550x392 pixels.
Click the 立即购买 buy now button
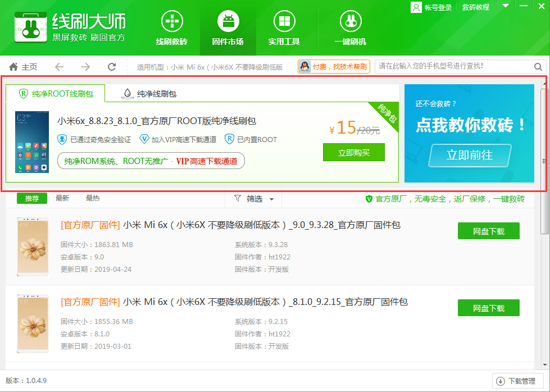click(x=353, y=152)
